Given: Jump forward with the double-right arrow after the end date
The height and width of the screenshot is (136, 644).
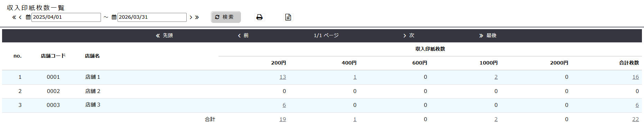Looking at the screenshot, I should coord(197,17).
